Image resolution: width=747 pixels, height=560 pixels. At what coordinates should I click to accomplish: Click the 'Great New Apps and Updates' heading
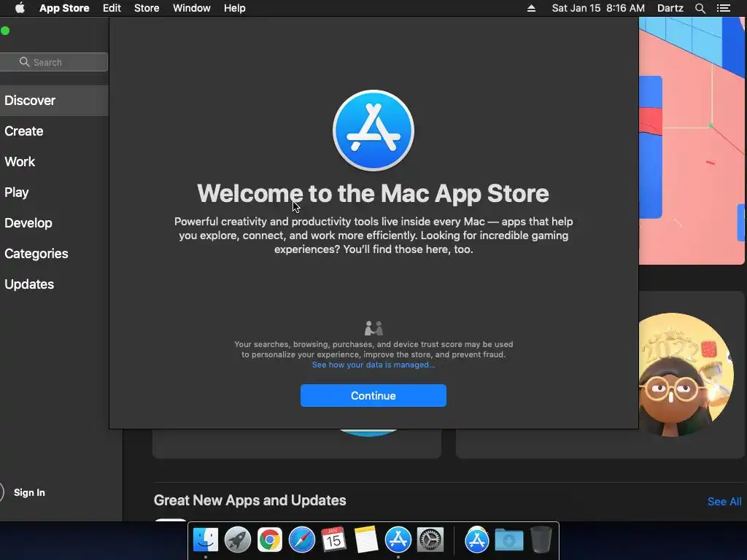click(x=249, y=500)
